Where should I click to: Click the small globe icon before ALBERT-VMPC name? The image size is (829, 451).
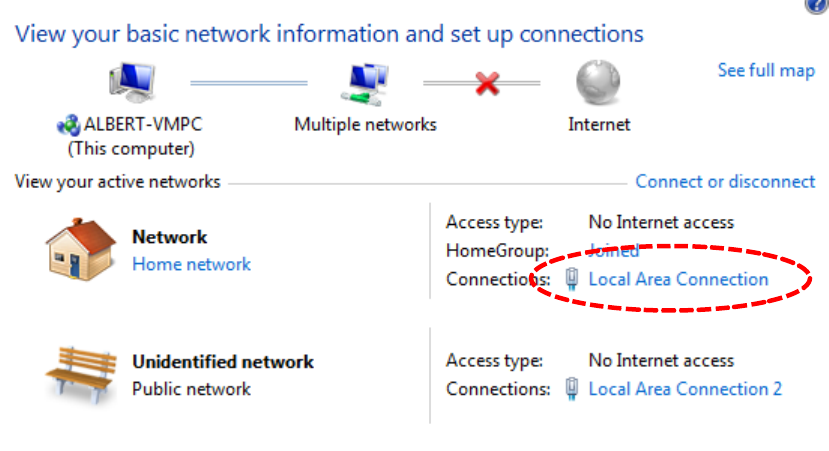[x=68, y=127]
